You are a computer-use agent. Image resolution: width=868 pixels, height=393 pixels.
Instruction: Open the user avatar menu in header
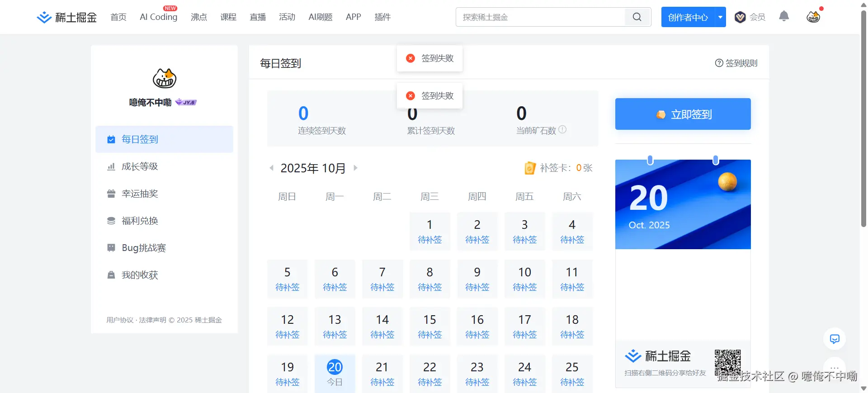[x=813, y=17]
